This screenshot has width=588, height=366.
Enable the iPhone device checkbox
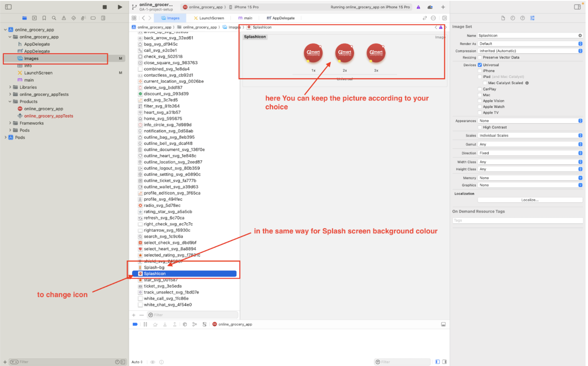[480, 71]
